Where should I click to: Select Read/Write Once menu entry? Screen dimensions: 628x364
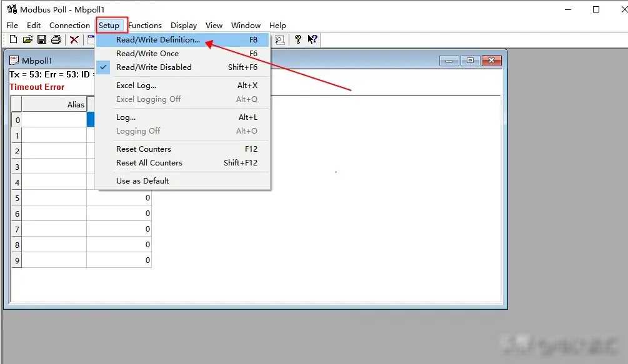(182, 53)
